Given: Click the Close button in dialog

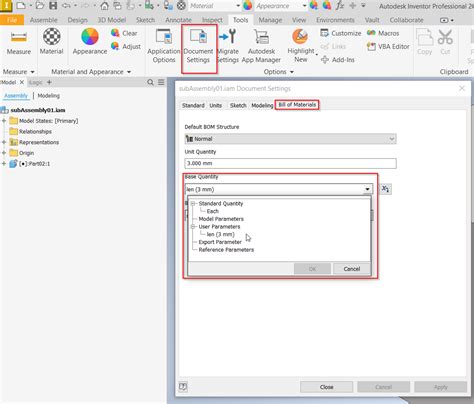Looking at the screenshot, I should pos(326,387).
